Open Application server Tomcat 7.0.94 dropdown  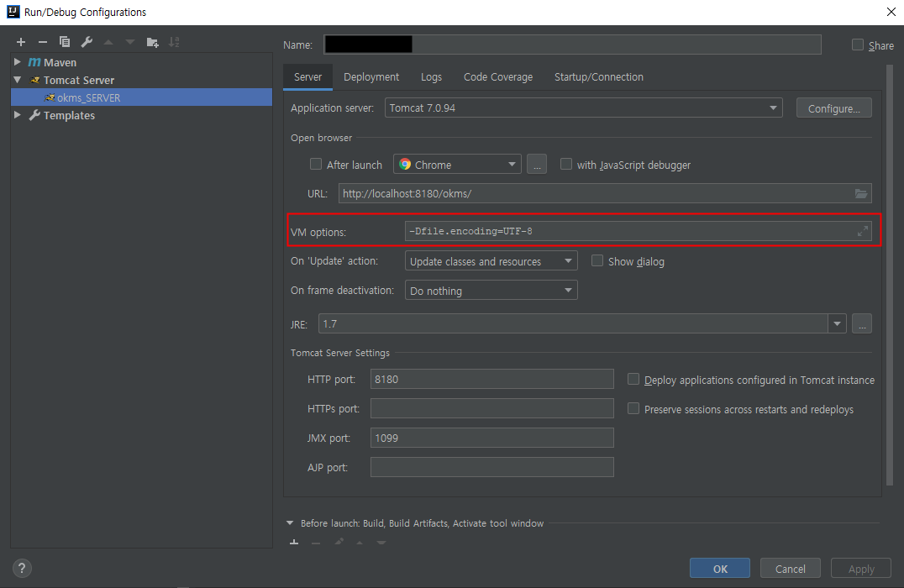pos(583,108)
